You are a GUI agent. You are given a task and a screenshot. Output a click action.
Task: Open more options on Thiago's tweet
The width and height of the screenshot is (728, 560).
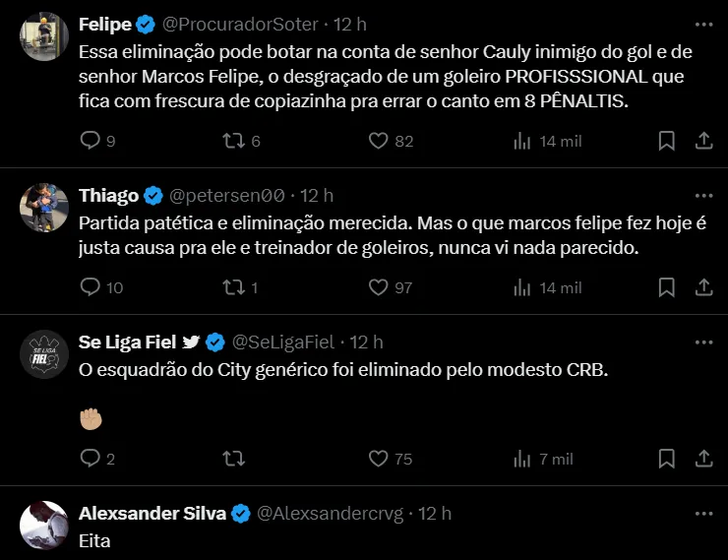(x=703, y=196)
